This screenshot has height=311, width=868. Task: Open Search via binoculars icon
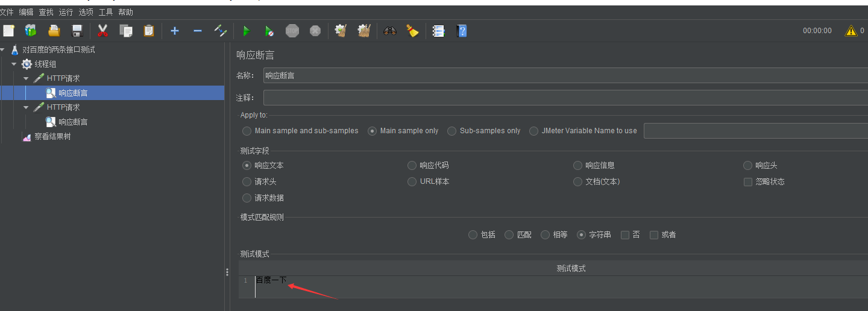[x=390, y=31]
